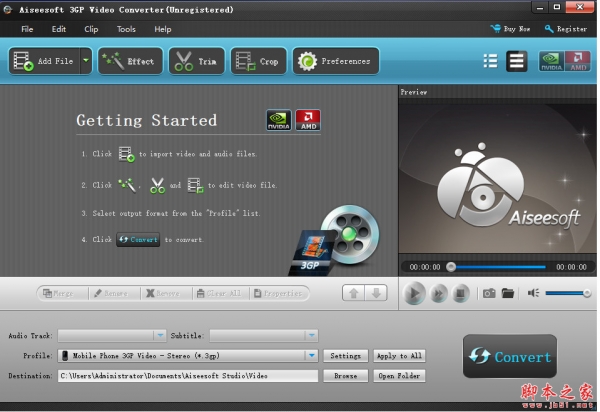Adjust the volume slider
600x412 pixels.
tap(568, 293)
